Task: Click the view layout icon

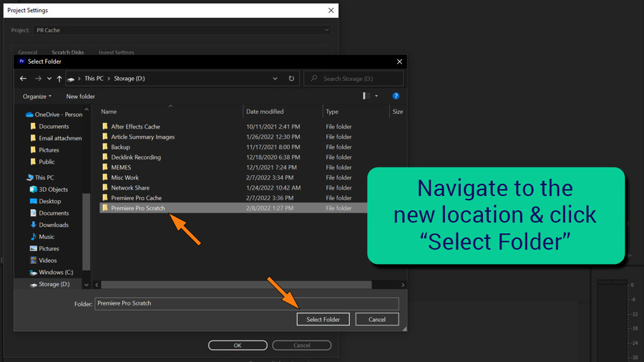Action: [366, 96]
